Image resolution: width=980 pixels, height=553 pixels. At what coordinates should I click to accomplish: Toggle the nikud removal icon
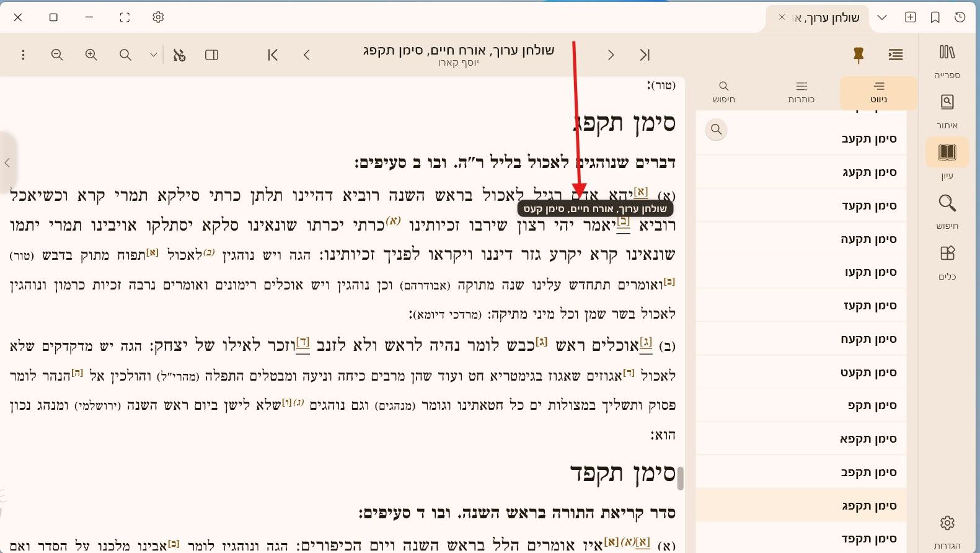tap(180, 55)
